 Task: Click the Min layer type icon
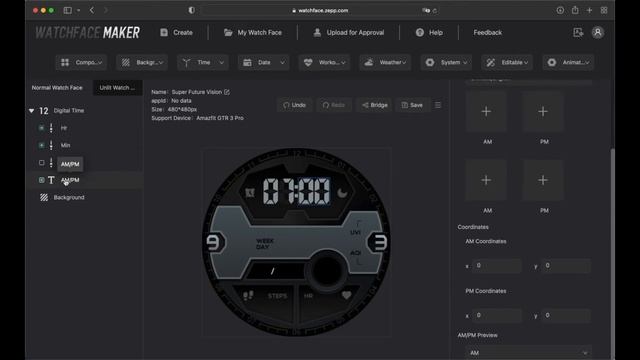pos(51,145)
